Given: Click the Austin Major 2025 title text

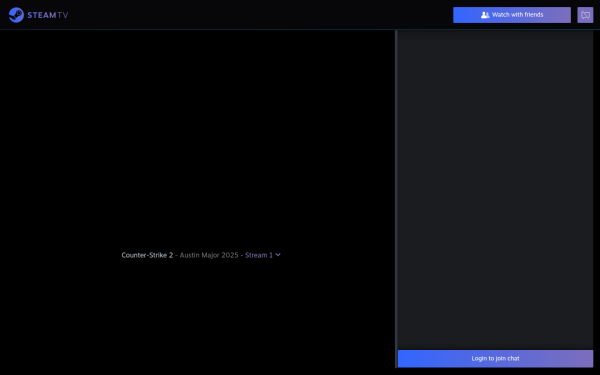Looking at the screenshot, I should coord(209,255).
